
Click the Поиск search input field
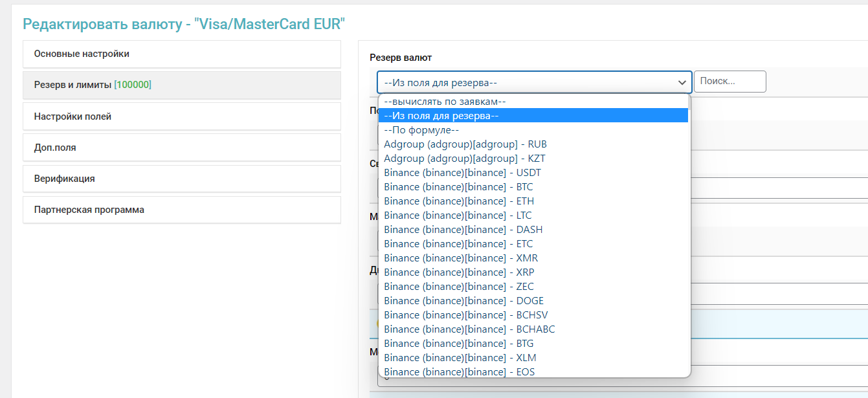(x=729, y=82)
